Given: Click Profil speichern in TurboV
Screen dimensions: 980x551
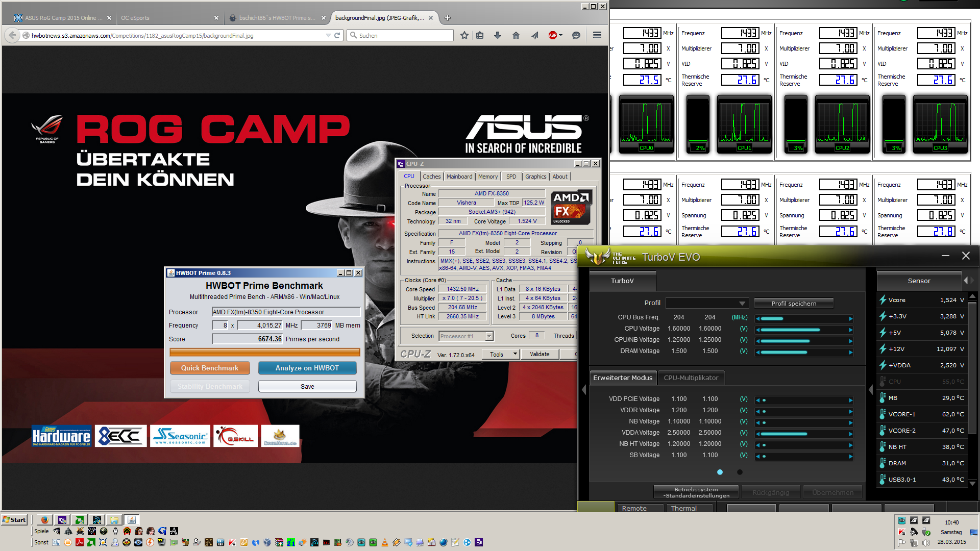Looking at the screenshot, I should 794,303.
